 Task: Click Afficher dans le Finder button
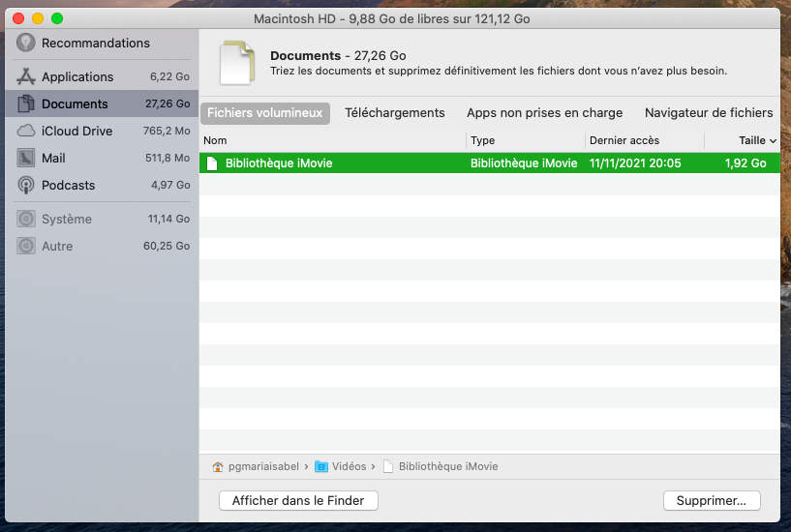point(299,500)
